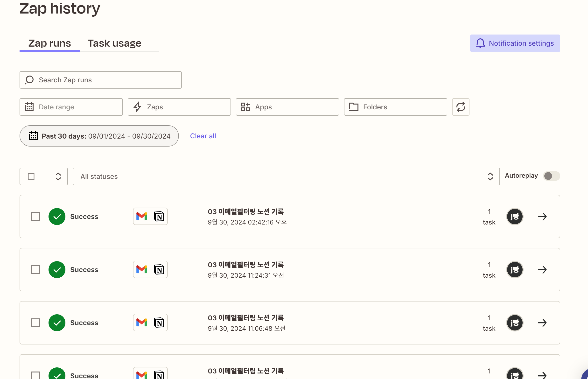Open the Zaps filter dropdown
The image size is (588, 379).
point(179,107)
